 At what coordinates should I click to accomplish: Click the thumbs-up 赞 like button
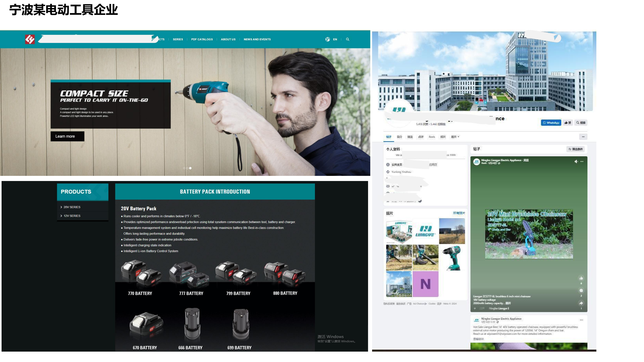pos(568,123)
